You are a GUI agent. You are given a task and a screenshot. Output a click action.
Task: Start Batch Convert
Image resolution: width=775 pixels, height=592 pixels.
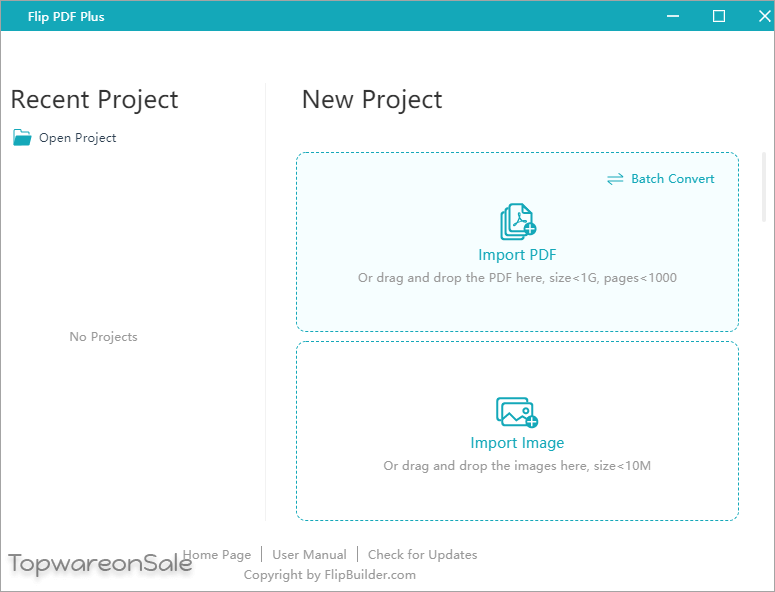tap(673, 179)
